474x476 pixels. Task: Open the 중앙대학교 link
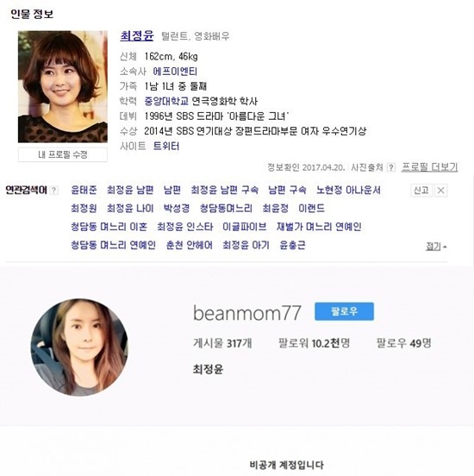point(166,101)
